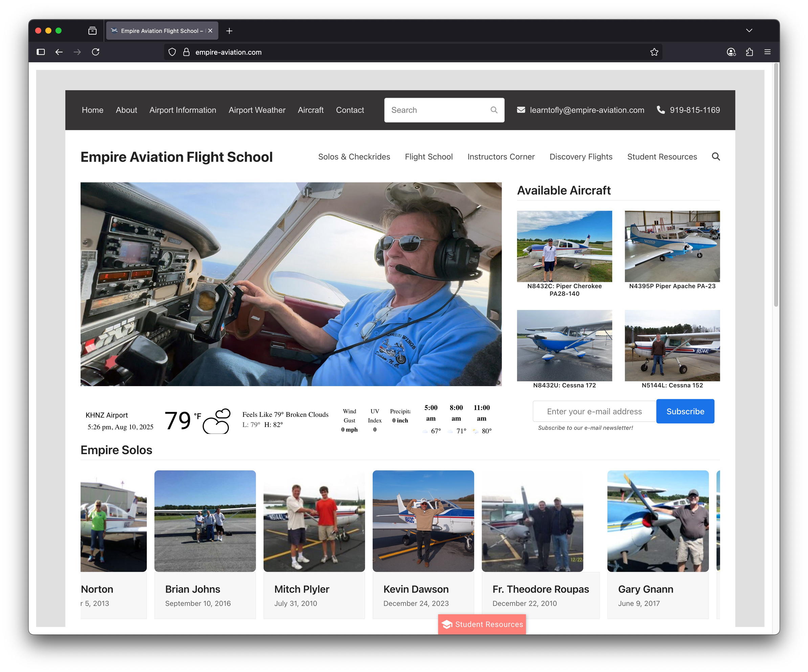
Task: Open the N5144L Cessna 152 thumbnail
Action: [x=672, y=345]
